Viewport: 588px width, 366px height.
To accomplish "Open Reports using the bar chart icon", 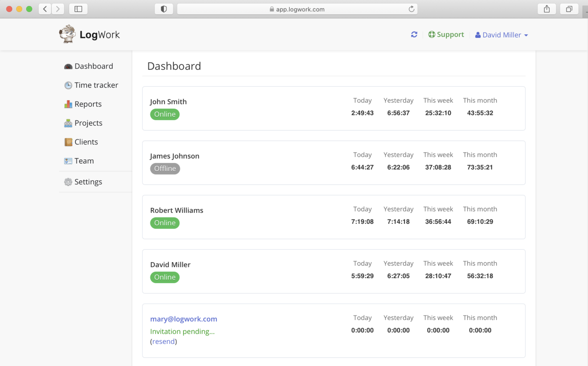I will pyautogui.click(x=68, y=104).
